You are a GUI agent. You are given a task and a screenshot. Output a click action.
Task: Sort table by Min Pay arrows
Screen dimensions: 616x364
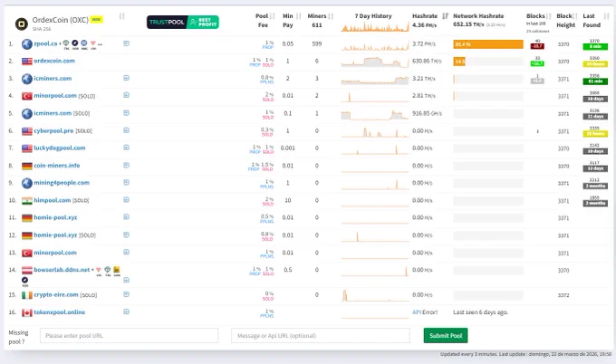pos(299,16)
